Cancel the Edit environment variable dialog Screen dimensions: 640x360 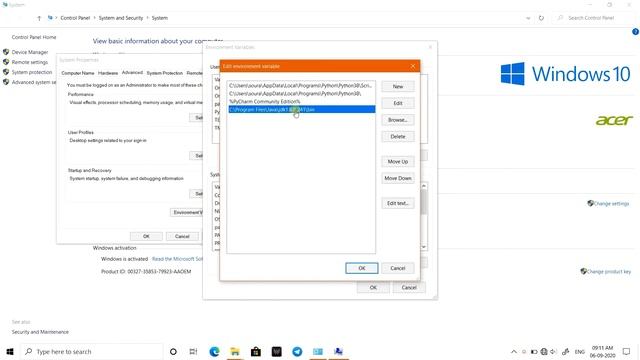398,268
